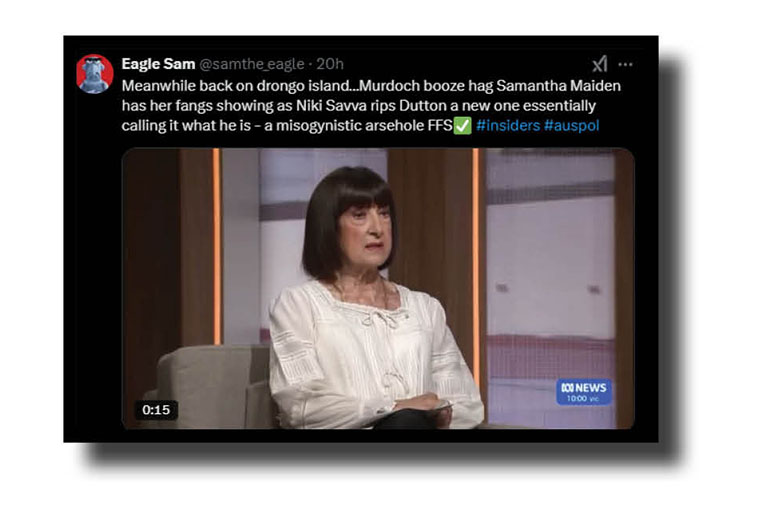Open the three-dot more options menu
Screen dimensions: 765x519
pyautogui.click(x=625, y=64)
